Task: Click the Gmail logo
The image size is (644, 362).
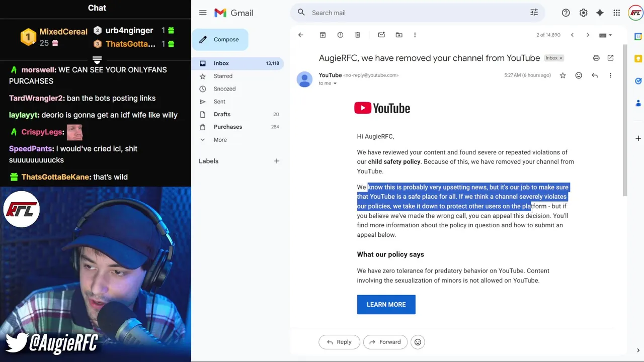Action: pos(233,13)
